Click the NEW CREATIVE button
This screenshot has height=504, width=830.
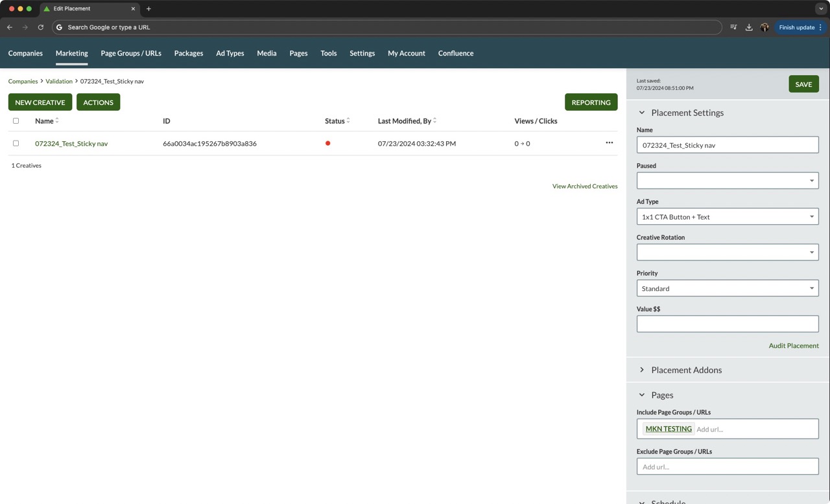tap(40, 102)
